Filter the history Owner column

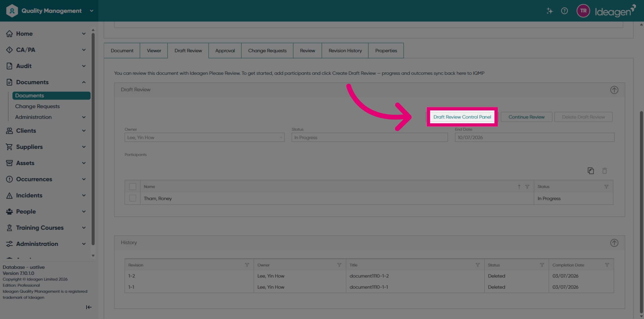339,265
